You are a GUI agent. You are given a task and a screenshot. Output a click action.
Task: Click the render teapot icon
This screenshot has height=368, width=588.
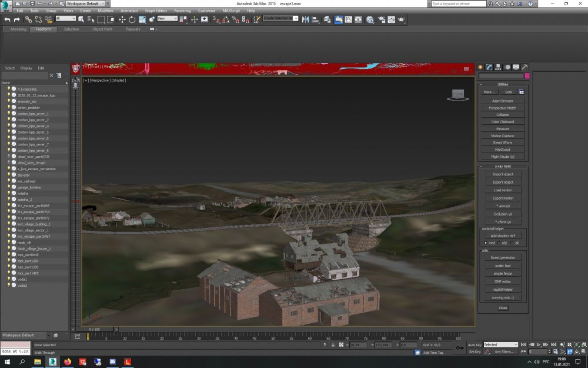402,19
